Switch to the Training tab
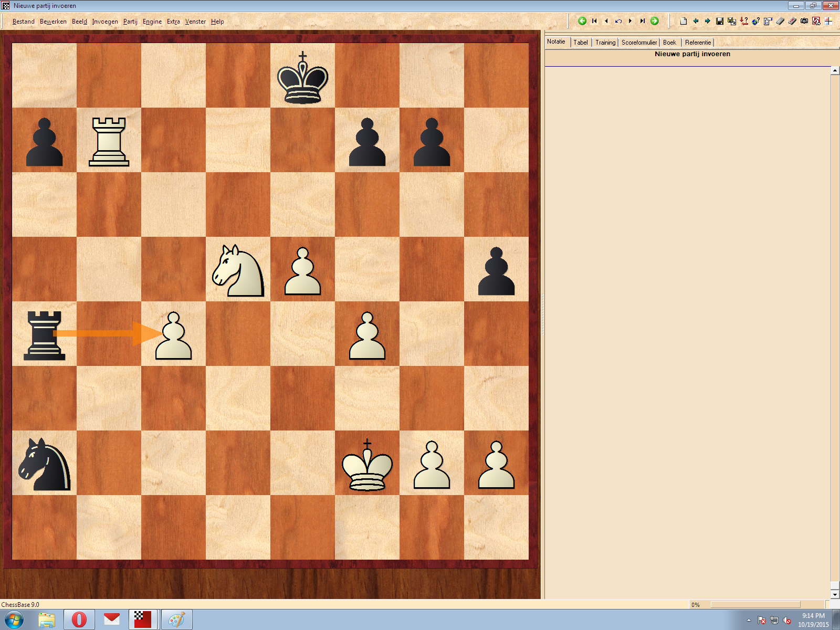Viewport: 840px width, 630px height. (605, 43)
